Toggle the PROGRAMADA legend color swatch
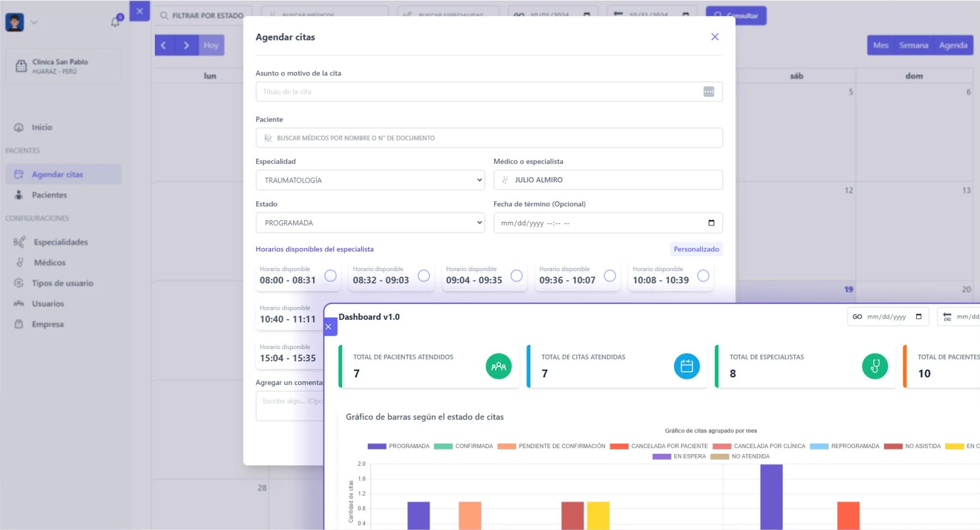Viewport: 980px width, 530px height. (377, 446)
